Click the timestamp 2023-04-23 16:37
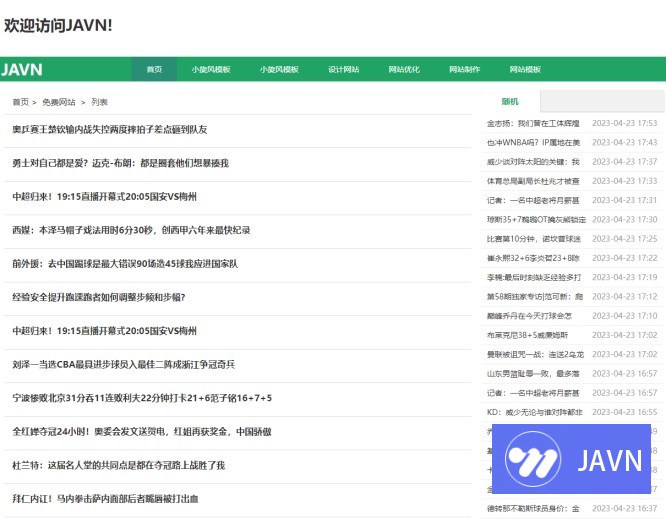This screenshot has height=519, width=666. click(x=624, y=508)
